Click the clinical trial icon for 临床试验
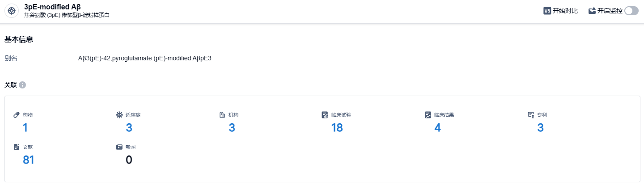 pyautogui.click(x=325, y=115)
